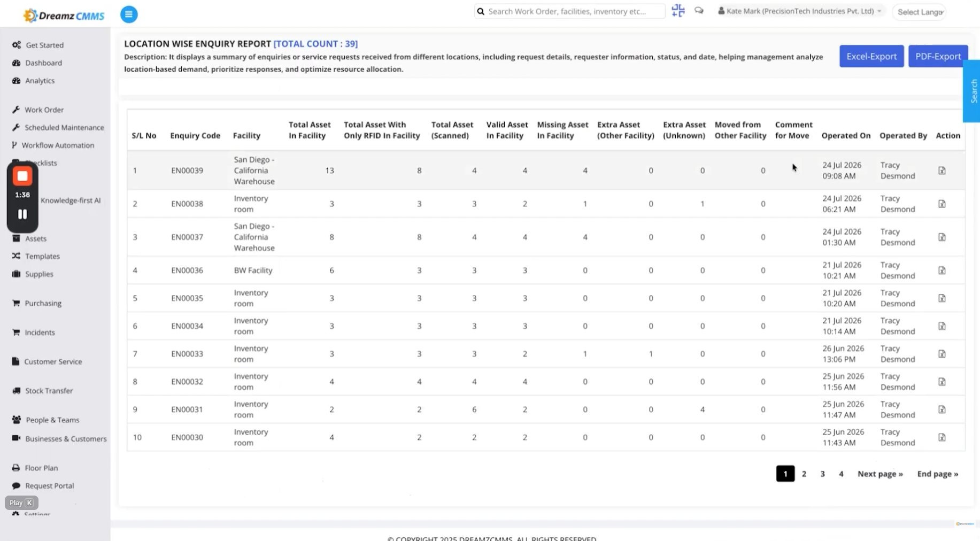This screenshot has height=541, width=980.
Task: Jump to End page
Action: (937, 474)
